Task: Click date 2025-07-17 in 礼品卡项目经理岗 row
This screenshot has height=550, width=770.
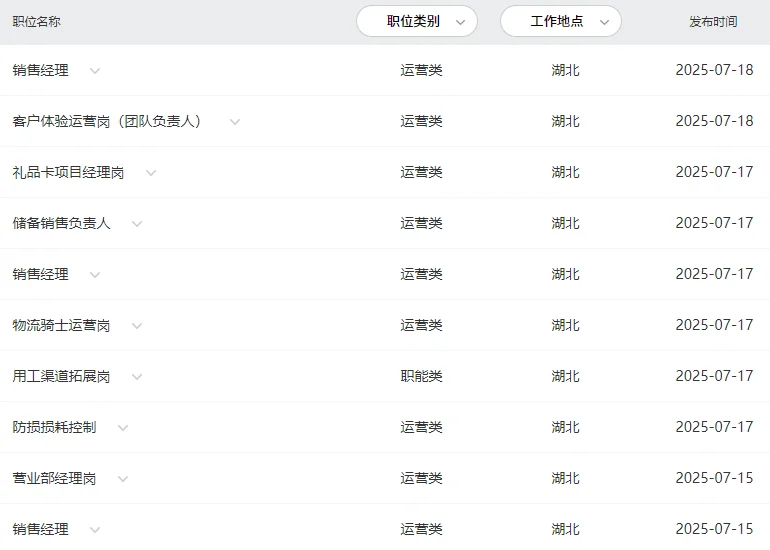Action: tap(715, 172)
